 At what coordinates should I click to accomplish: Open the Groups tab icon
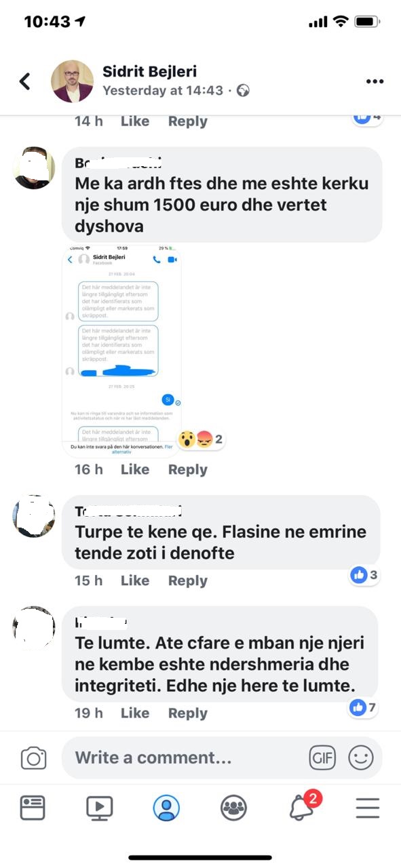pyautogui.click(x=233, y=808)
